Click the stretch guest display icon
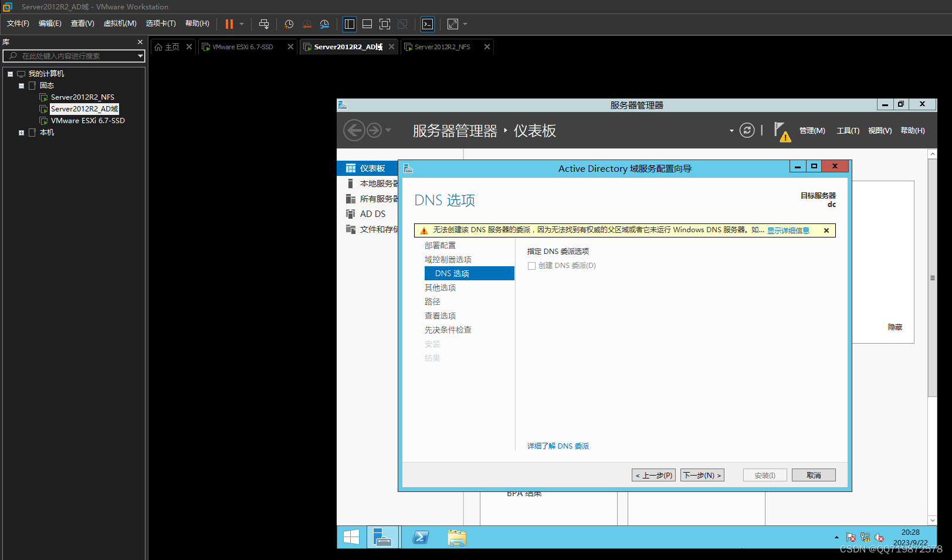Screen dimensions: 952x560 pyautogui.click(x=453, y=24)
